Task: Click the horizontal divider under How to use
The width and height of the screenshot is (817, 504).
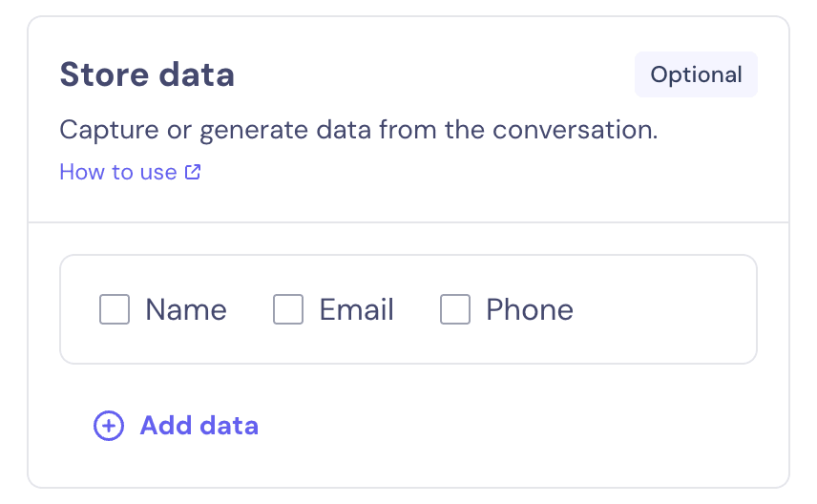Action: (x=408, y=222)
